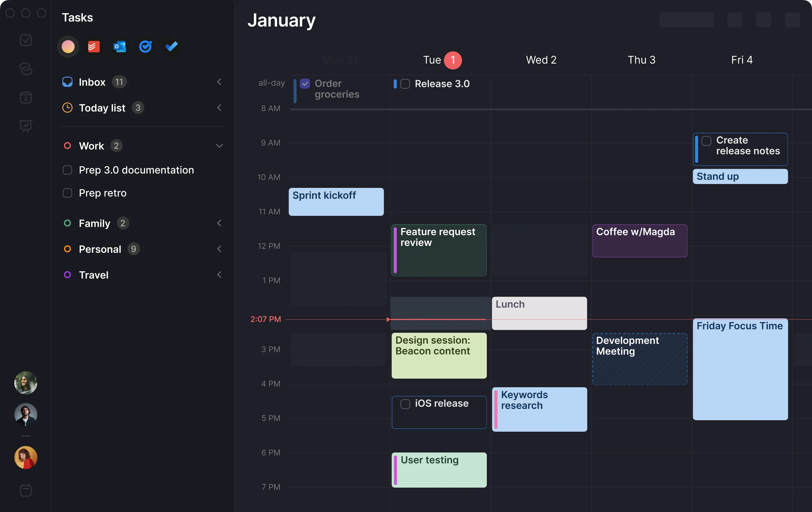This screenshot has width=812, height=512.
Task: Select the Fri 4 day header
Action: tap(741, 60)
